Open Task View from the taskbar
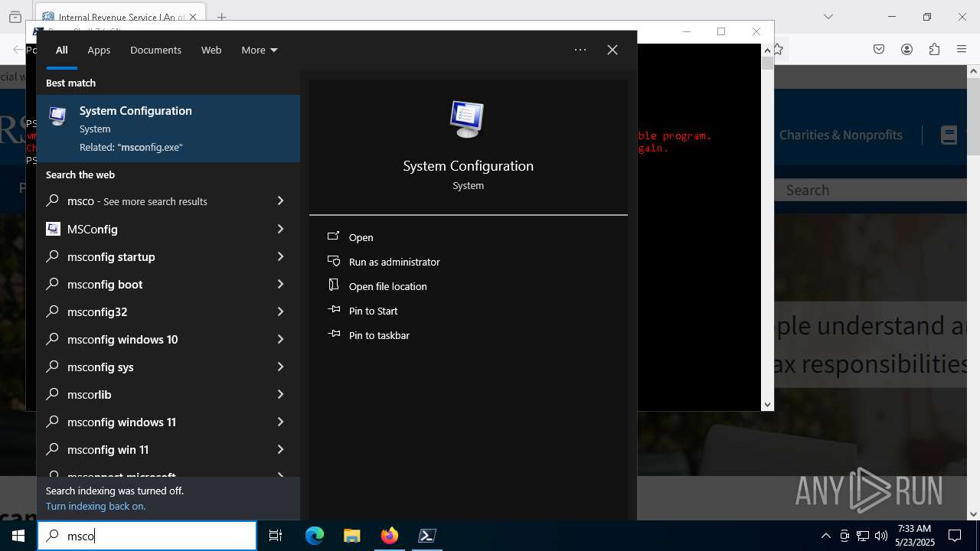980x551 pixels. [276, 536]
